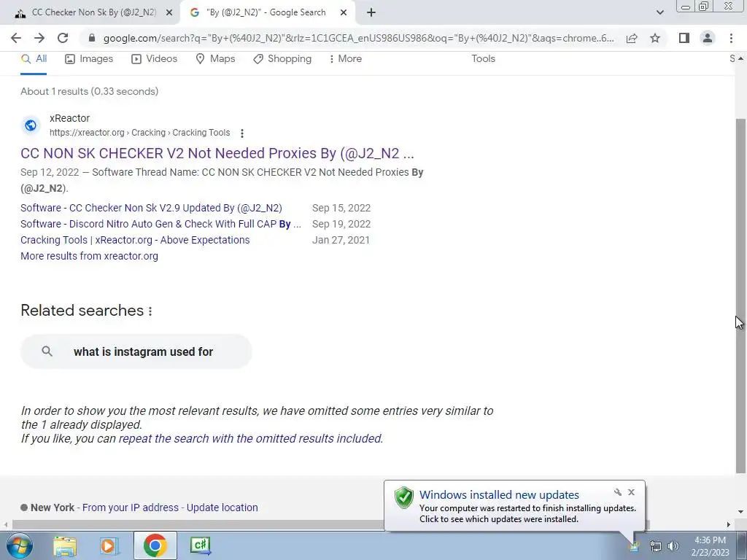Repeat the search with omitted results
Screen dimensions: 747x560
(250, 438)
